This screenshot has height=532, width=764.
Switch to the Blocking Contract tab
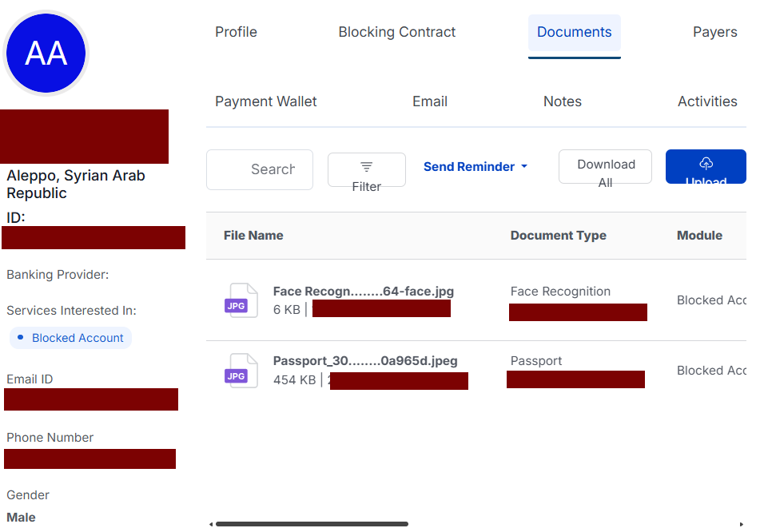[x=396, y=32]
